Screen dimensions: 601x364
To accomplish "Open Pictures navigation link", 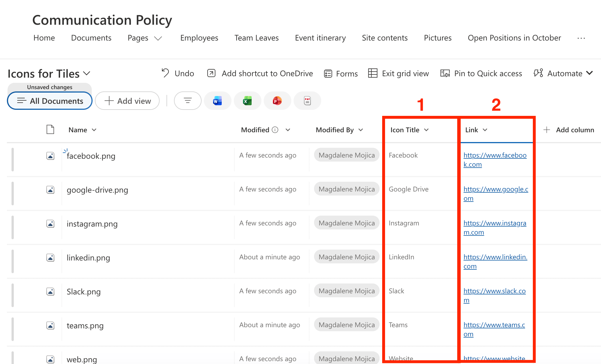I will point(438,38).
